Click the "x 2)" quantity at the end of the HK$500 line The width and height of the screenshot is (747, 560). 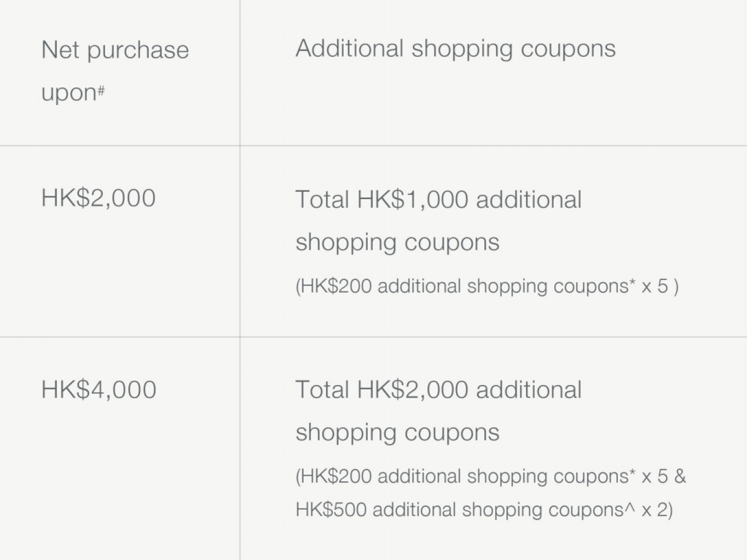click(x=657, y=511)
